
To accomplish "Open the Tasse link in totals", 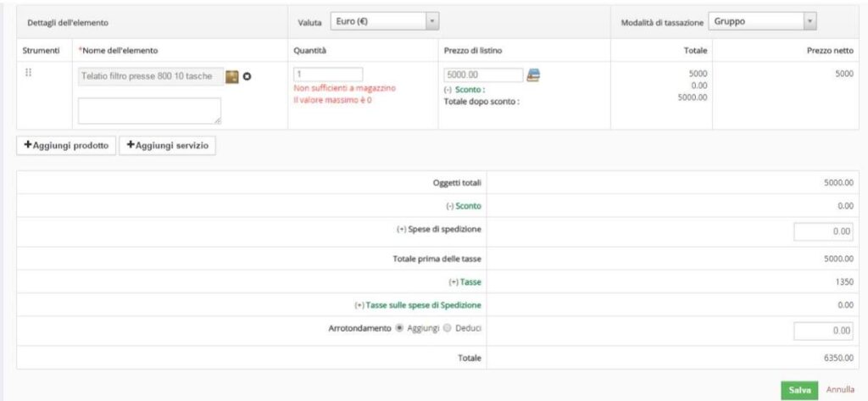I will coord(470,282).
